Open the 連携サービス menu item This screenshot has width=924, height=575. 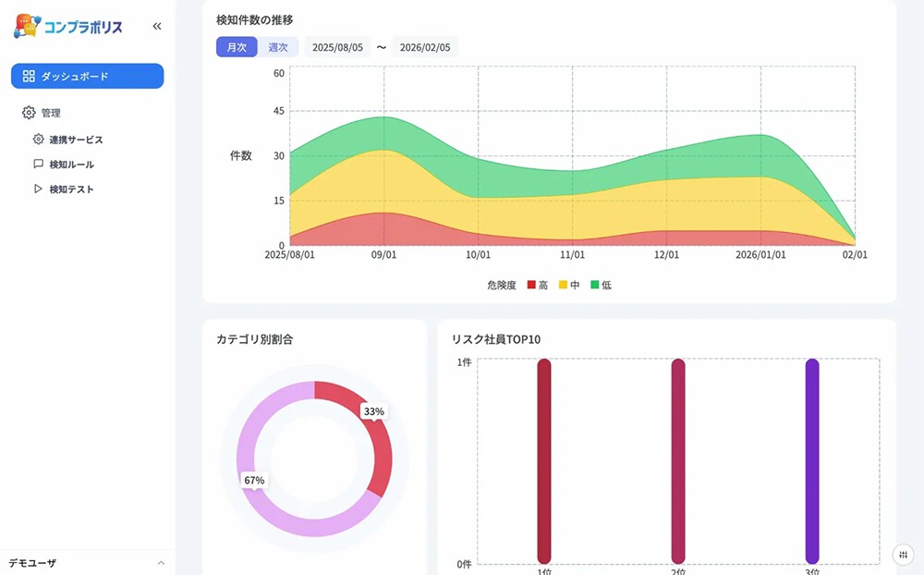coord(76,140)
